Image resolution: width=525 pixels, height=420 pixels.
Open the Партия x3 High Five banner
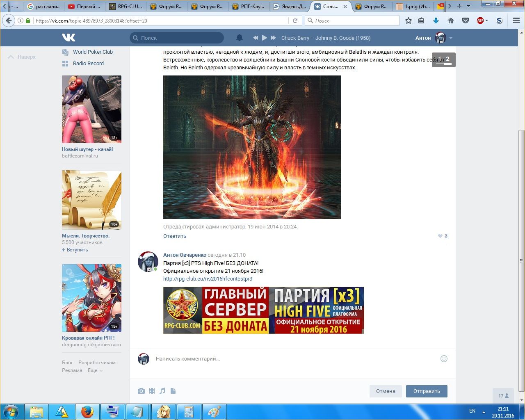coord(264,310)
